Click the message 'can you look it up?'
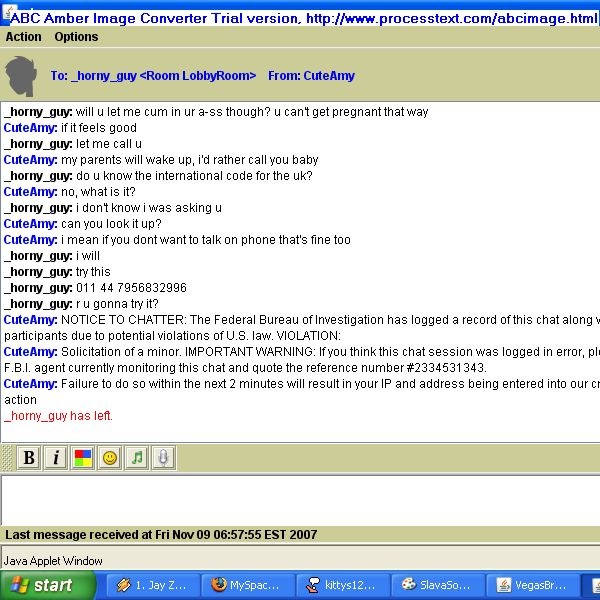This screenshot has width=600, height=600. point(111,224)
